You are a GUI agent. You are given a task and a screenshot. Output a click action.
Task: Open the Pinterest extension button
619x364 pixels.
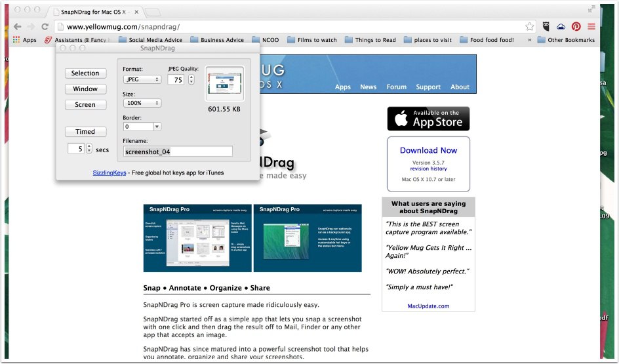click(576, 26)
